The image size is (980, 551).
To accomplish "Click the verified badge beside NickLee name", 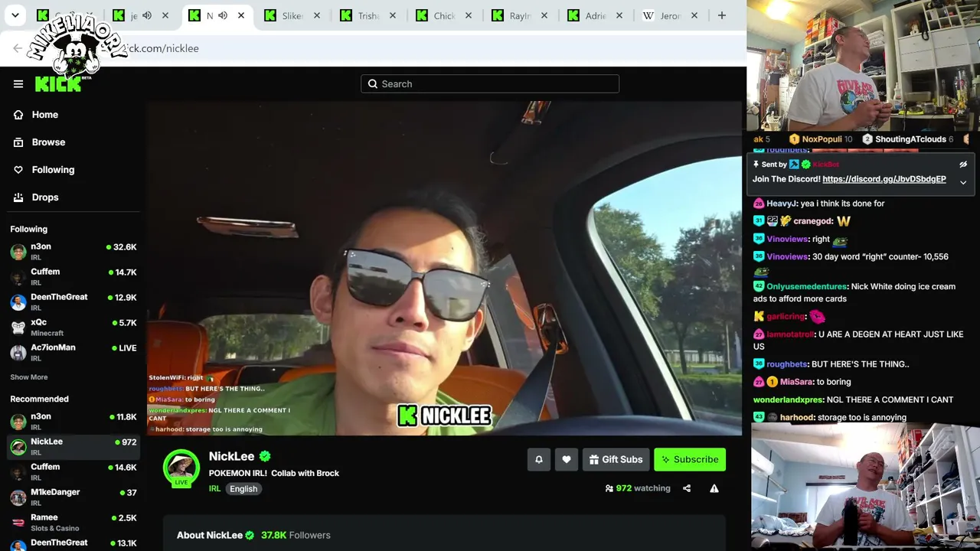I will coord(265,456).
